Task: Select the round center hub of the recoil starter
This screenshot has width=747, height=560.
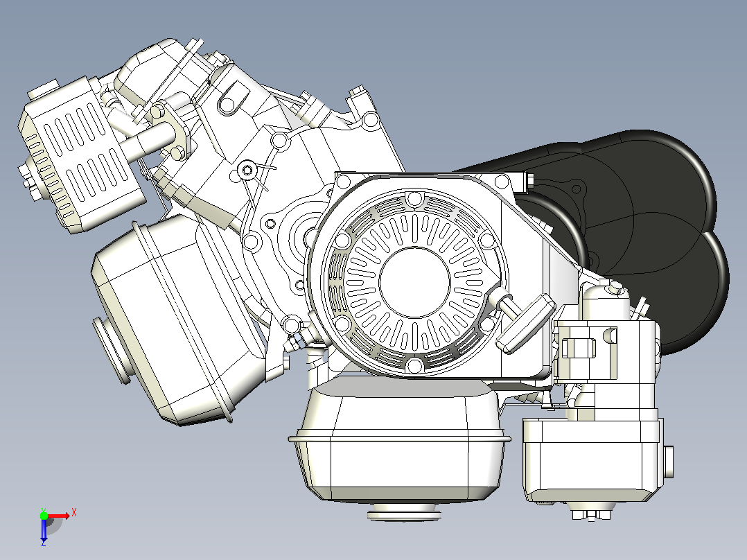Action: point(414,282)
